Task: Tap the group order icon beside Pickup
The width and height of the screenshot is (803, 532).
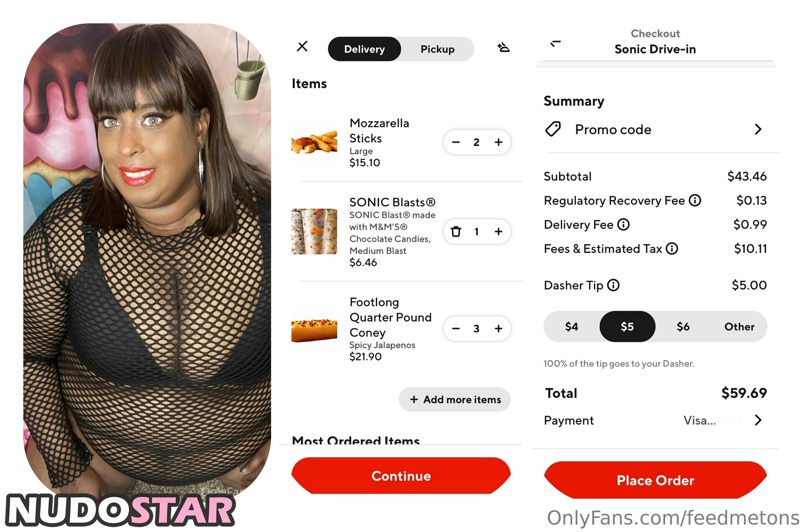Action: point(504,47)
